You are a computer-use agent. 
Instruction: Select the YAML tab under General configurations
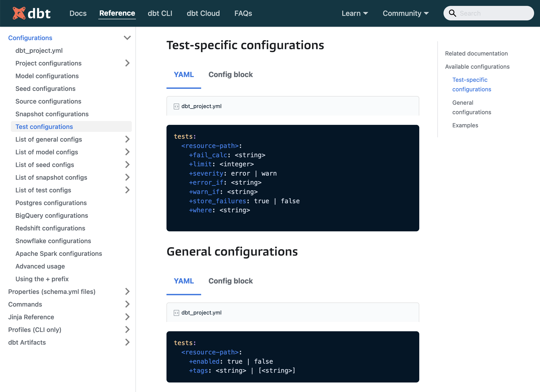click(x=184, y=281)
